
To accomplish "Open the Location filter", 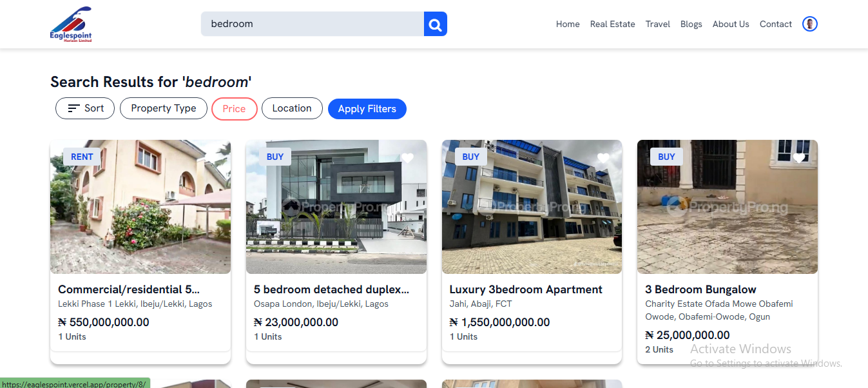I will (292, 108).
